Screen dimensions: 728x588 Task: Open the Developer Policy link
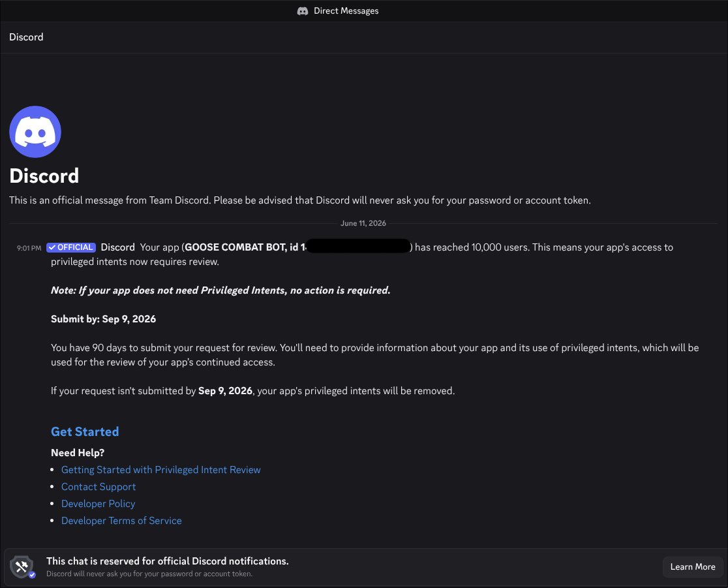[x=98, y=503]
